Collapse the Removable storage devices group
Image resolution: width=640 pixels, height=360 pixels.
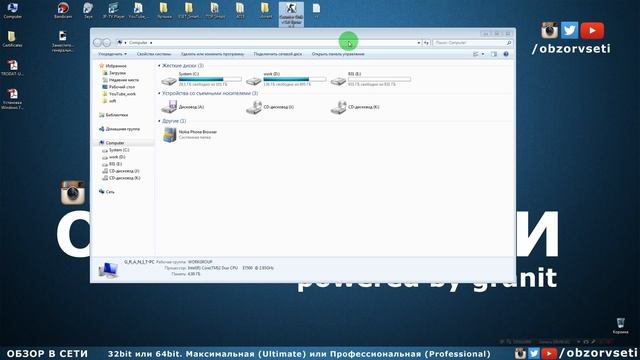[160, 93]
